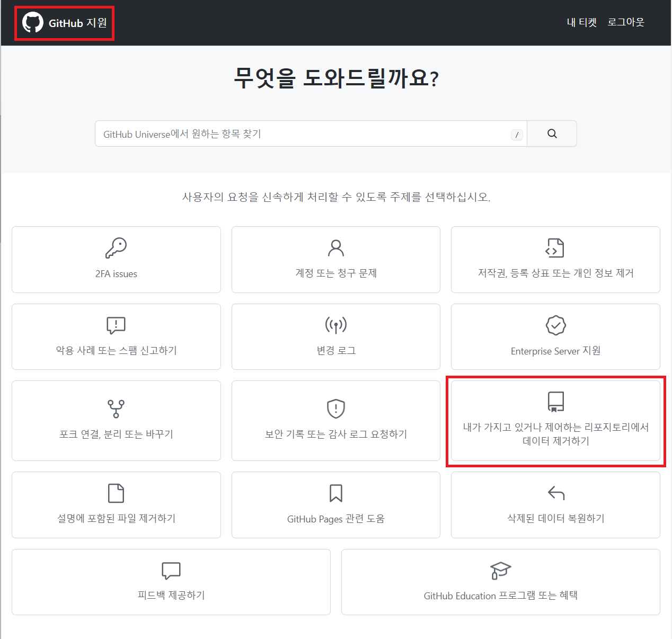672x639 pixels.
Task: Click 로그아웃 to sign out
Action: click(x=625, y=22)
